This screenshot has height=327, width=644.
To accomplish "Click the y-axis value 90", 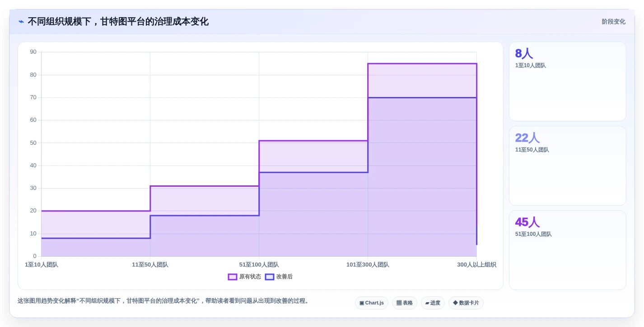I will (33, 52).
